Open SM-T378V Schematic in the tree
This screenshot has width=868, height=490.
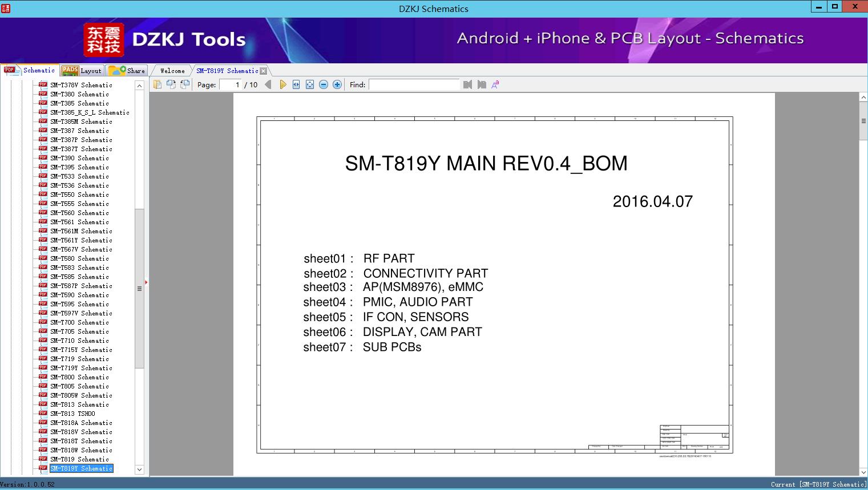click(x=81, y=85)
